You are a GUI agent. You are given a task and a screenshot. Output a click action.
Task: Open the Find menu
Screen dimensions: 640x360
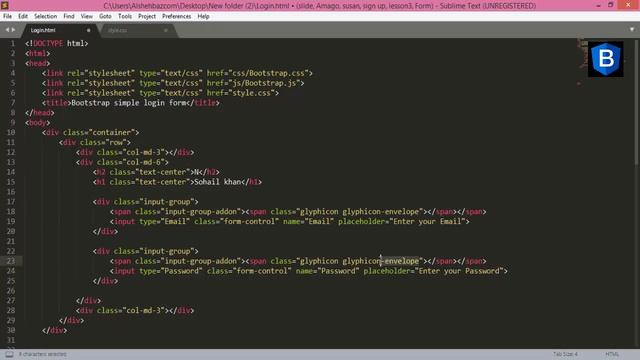[x=69, y=16]
